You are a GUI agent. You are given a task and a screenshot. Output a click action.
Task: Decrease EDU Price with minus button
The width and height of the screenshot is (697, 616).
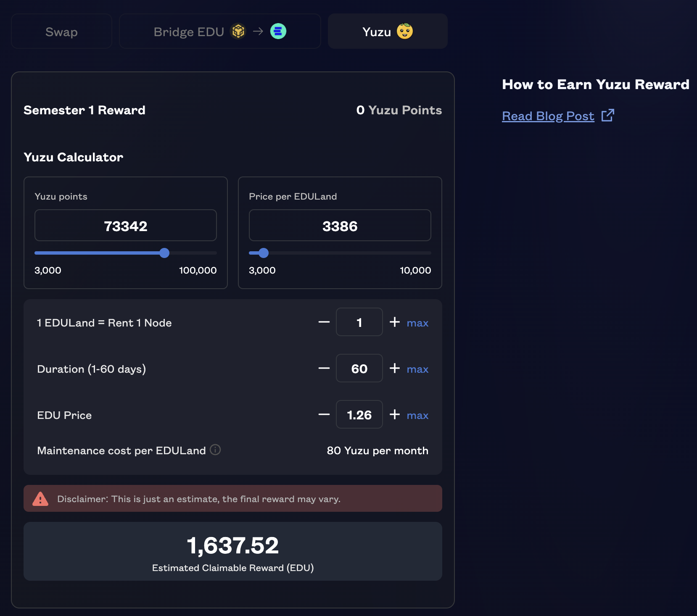pyautogui.click(x=324, y=415)
